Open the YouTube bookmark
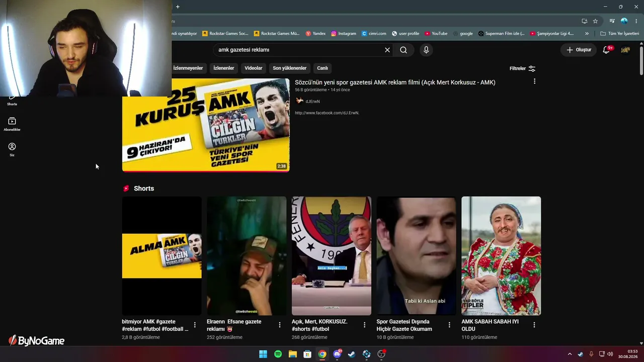644x362 pixels. 436,34
